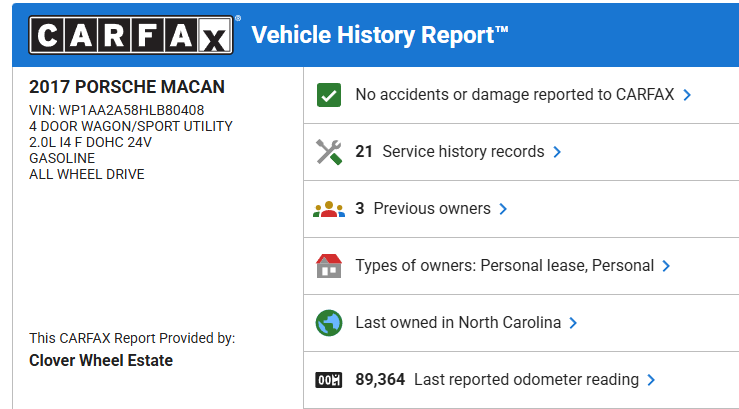Expand the service history records chevron

click(557, 152)
